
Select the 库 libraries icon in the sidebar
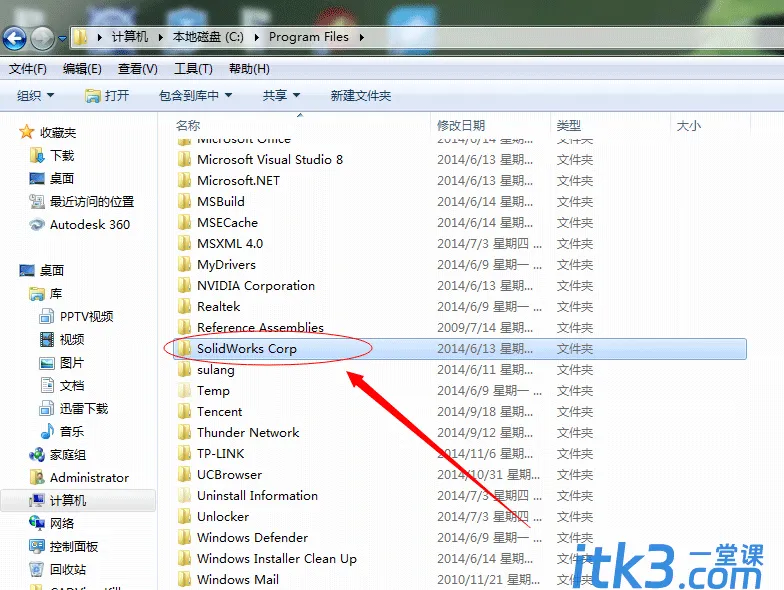[37, 294]
